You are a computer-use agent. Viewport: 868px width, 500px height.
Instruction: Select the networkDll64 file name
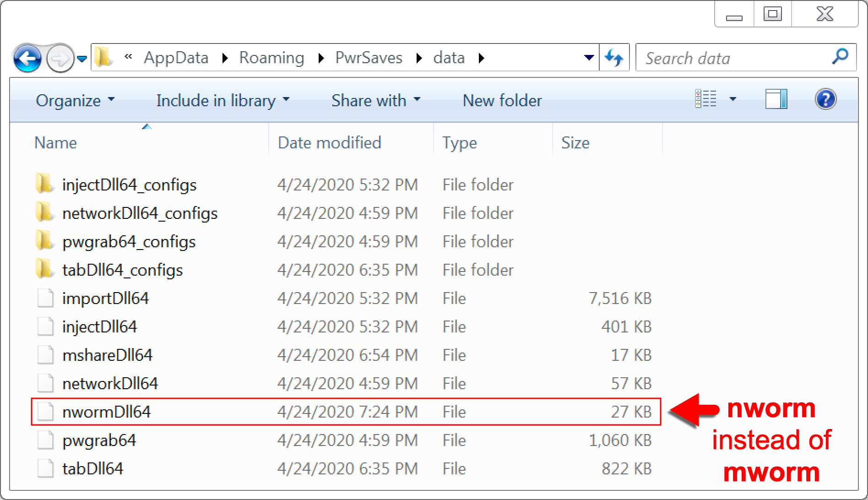pos(110,384)
